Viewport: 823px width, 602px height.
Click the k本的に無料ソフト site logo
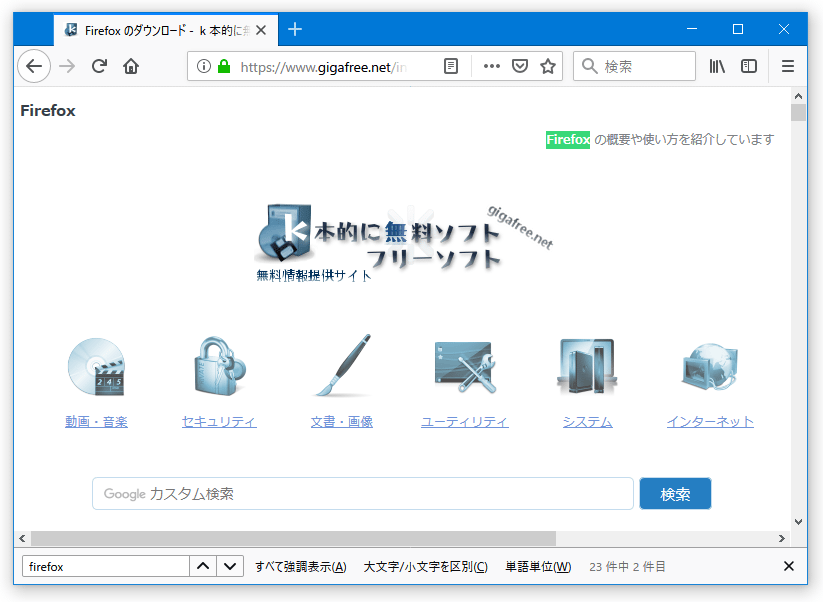(x=403, y=244)
